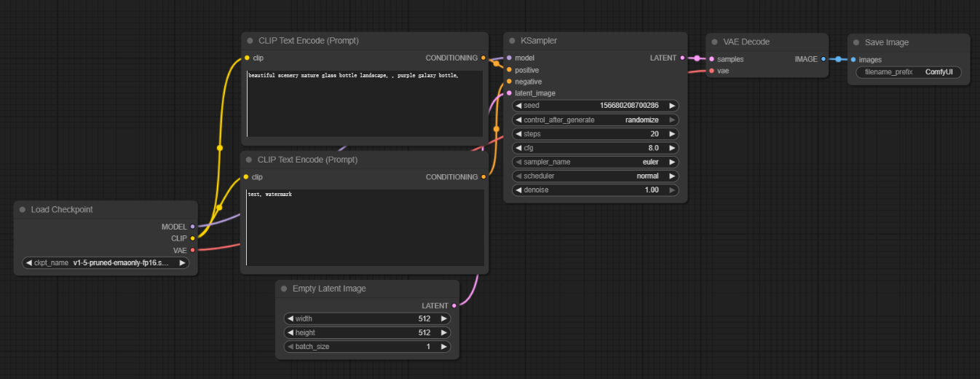Increase the steps value with right arrow
980x379 pixels.
tap(672, 134)
